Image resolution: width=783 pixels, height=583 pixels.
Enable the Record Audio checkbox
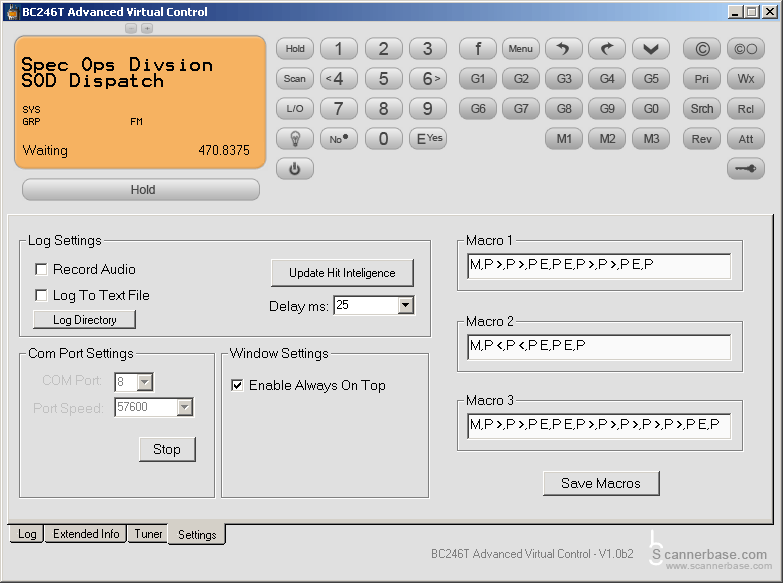point(41,269)
